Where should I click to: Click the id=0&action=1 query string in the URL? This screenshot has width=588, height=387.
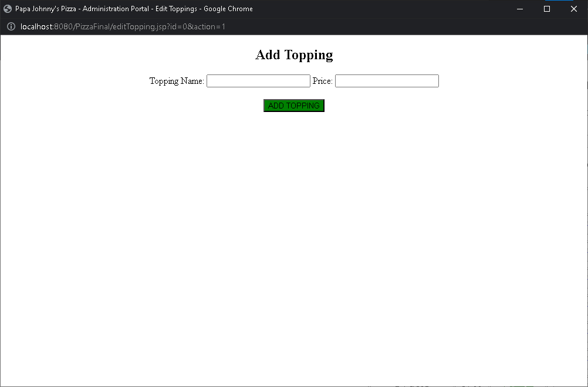coord(200,27)
